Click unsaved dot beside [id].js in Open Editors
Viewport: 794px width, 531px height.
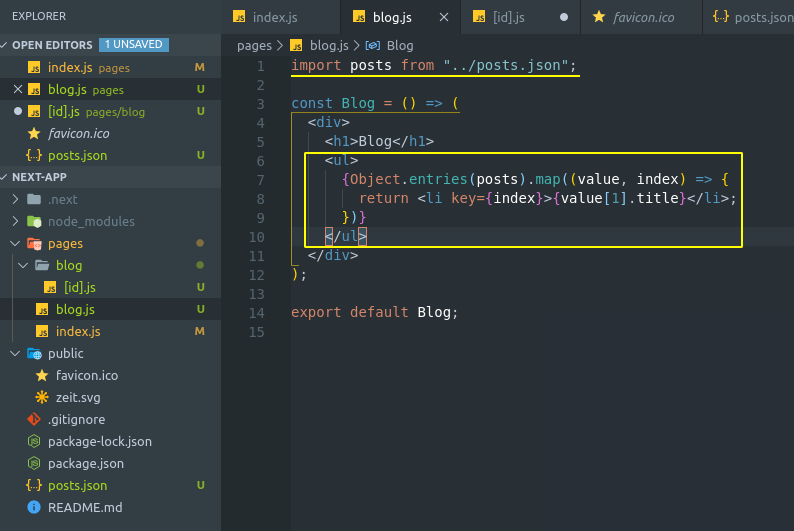click(18, 111)
